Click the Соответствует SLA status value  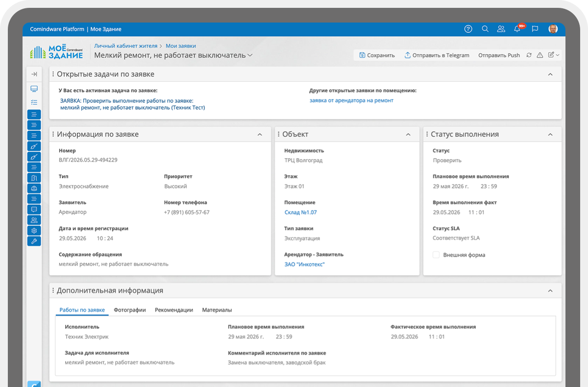pos(456,238)
